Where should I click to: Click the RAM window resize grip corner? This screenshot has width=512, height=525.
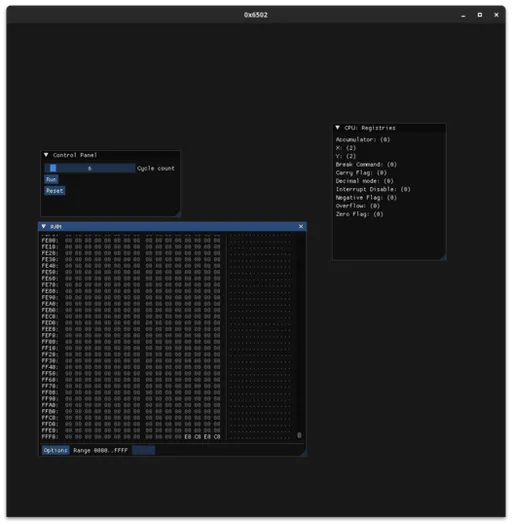pyautogui.click(x=303, y=453)
